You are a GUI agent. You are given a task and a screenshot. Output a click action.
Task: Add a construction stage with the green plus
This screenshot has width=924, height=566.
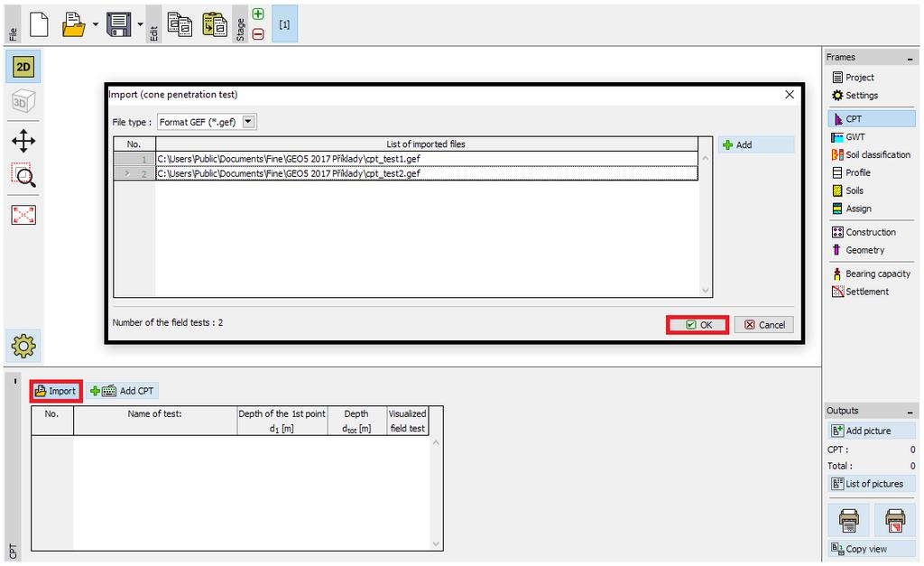pos(258,14)
